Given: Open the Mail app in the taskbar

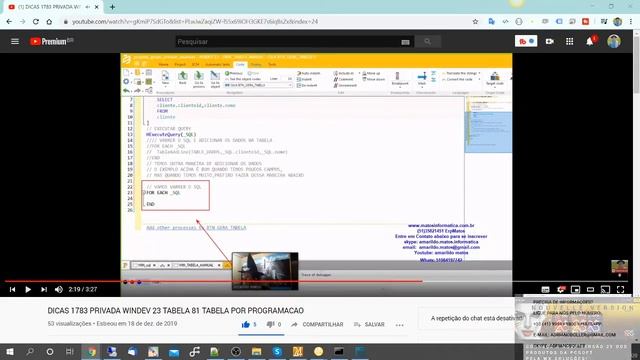Looking at the screenshot, I should click(174, 351).
